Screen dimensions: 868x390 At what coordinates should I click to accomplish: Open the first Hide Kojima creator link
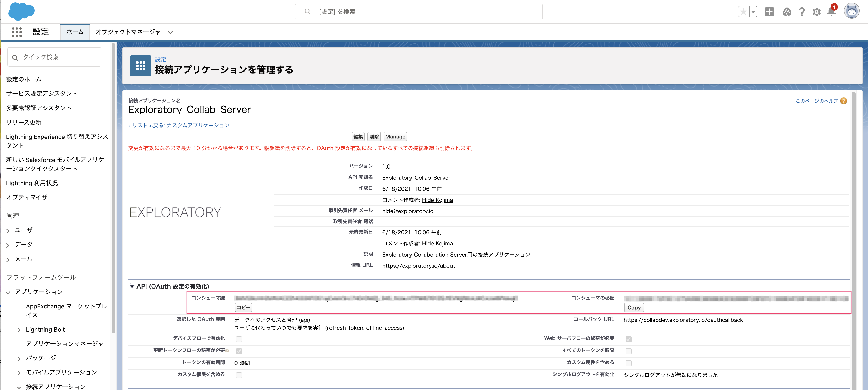pyautogui.click(x=437, y=200)
